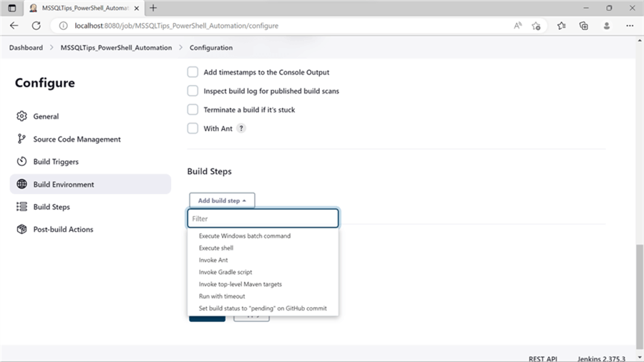Open the REST API link
The height and width of the screenshot is (362, 644).
tap(542, 358)
